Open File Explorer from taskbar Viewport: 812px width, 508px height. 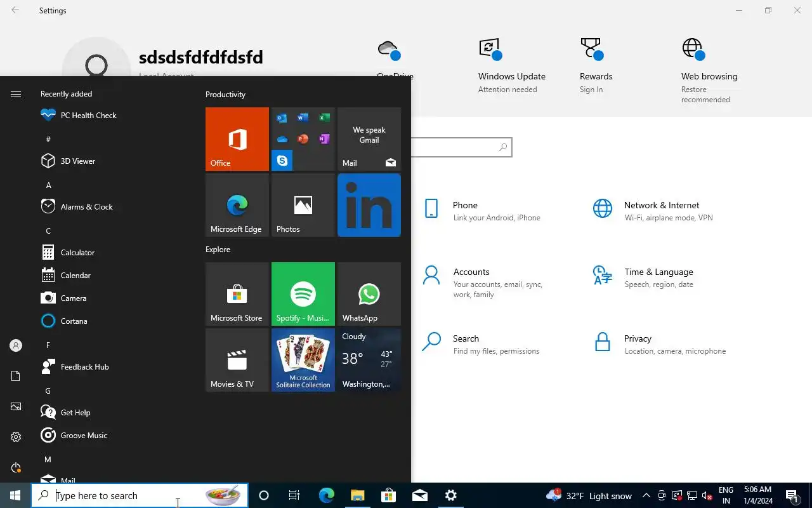(357, 495)
